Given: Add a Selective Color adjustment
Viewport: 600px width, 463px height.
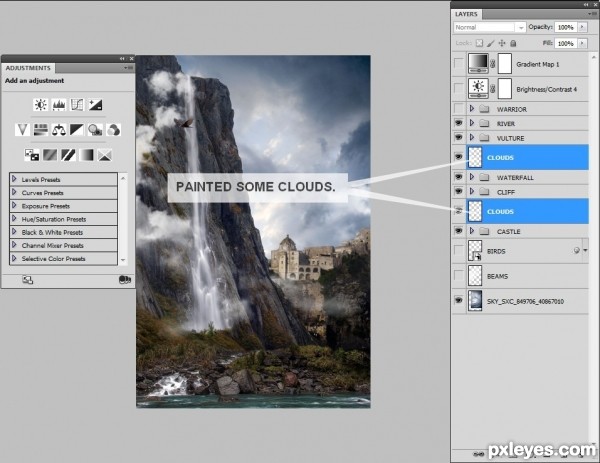Looking at the screenshot, I should [104, 155].
